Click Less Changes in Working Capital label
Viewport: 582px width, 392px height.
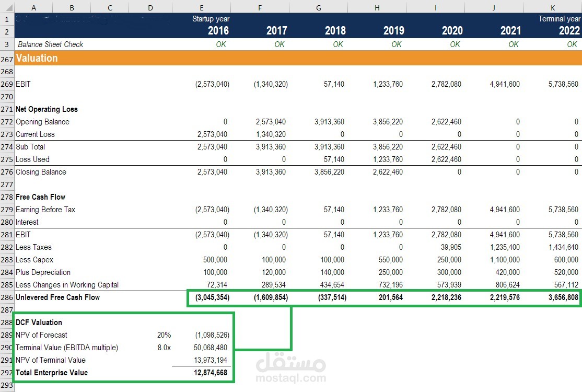(x=67, y=285)
